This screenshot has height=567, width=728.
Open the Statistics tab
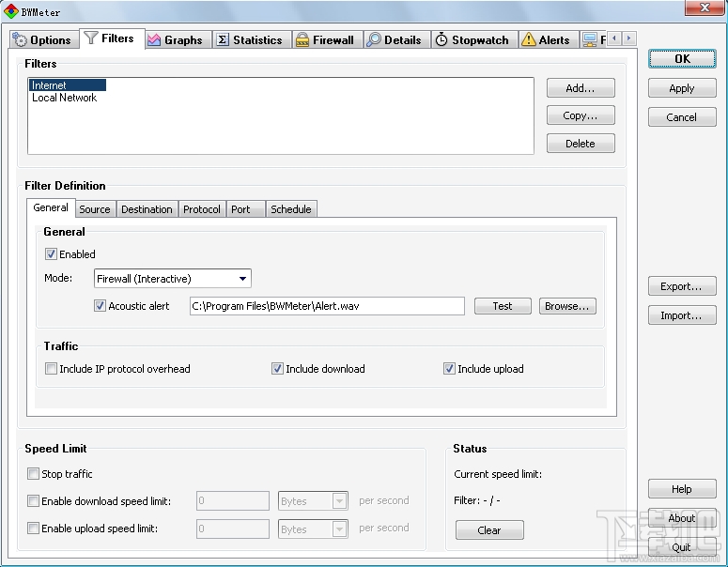tap(252, 40)
